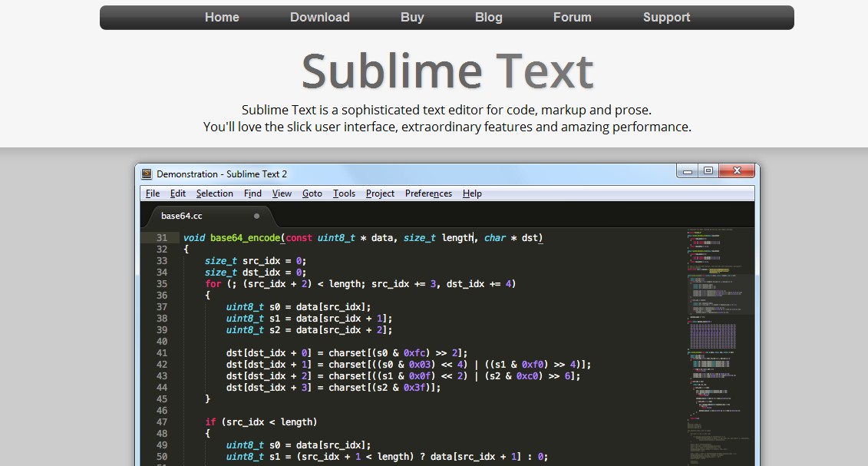Open the File menu
Screen dimensions: 868x466
tap(153, 193)
